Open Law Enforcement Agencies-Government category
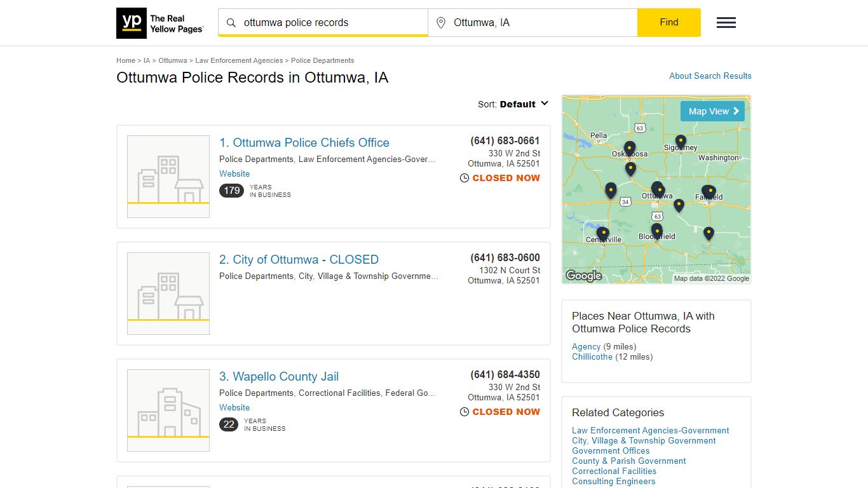 [651, 431]
